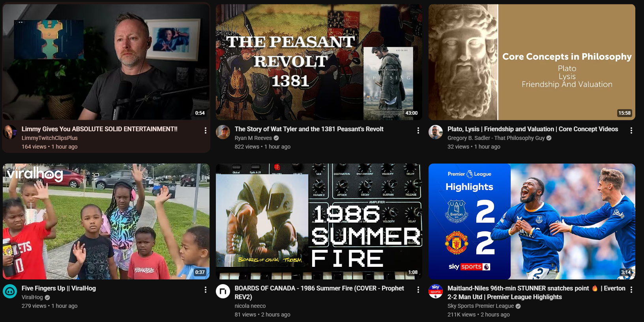Screen dimensions: 644x322
Task: Open options menu for Plato Lysis video
Action: tap(631, 130)
